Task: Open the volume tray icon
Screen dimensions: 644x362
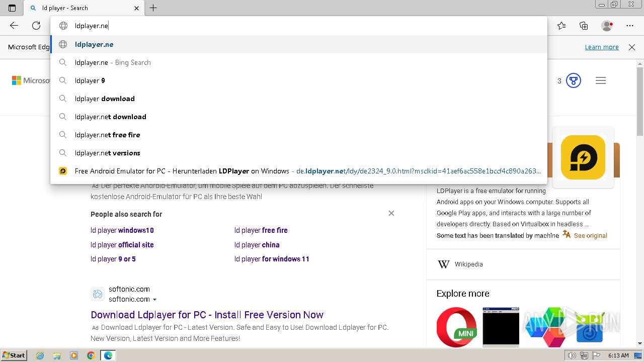Action: [x=572, y=355]
